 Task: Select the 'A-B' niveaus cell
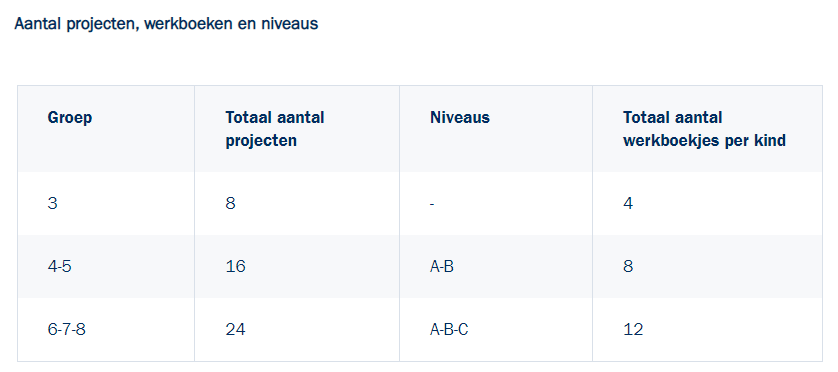[495, 266]
